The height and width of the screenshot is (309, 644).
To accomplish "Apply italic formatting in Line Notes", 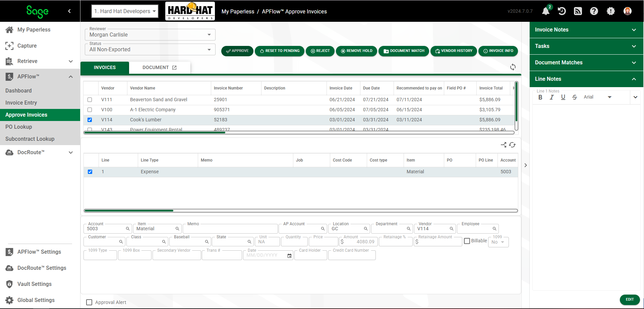I will pos(551,97).
